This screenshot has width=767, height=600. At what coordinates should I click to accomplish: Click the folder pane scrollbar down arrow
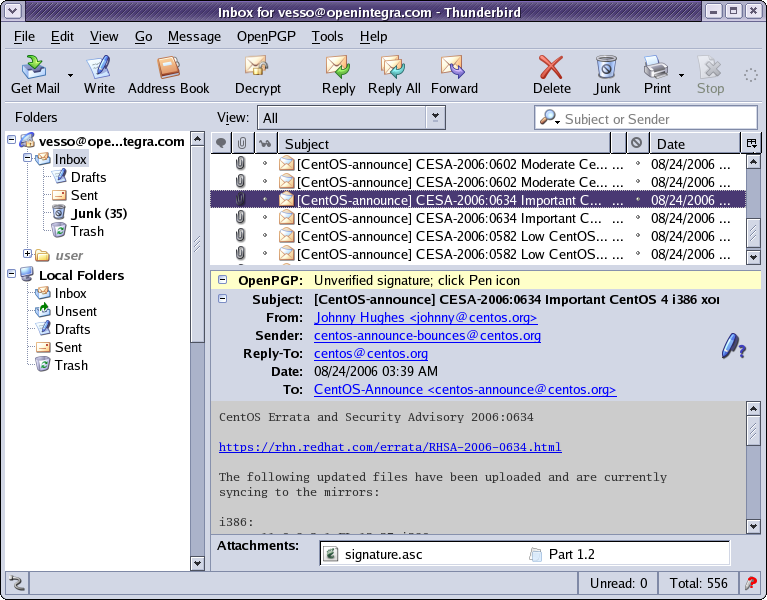(x=197, y=563)
